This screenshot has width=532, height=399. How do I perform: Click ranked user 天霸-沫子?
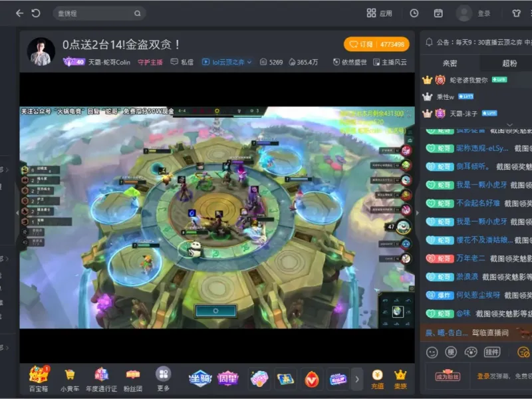coord(464,114)
